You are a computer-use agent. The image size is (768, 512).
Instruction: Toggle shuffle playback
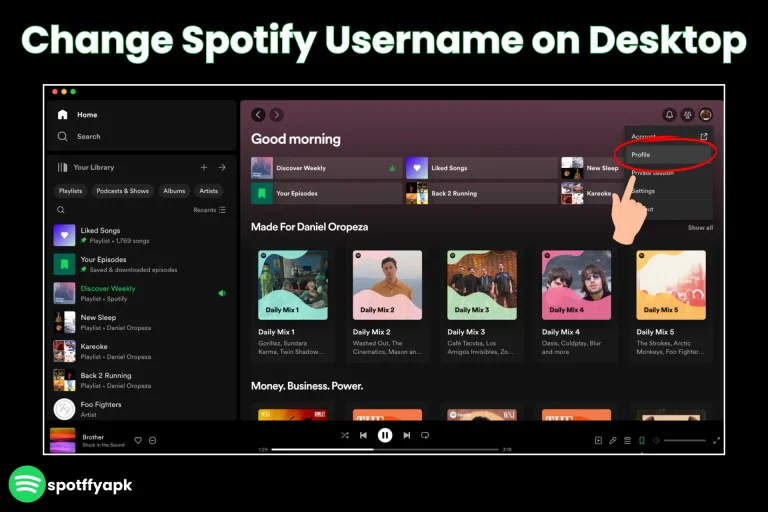click(345, 435)
